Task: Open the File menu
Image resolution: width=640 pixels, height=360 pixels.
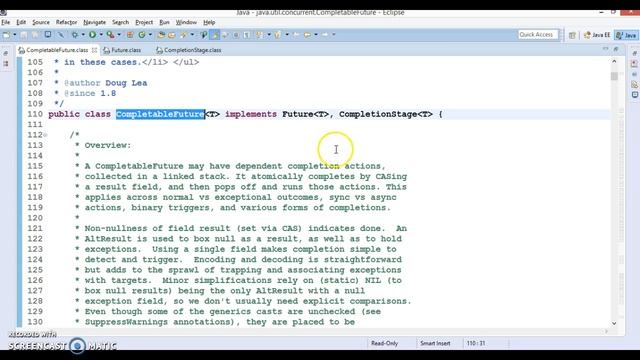Action: tap(6, 22)
